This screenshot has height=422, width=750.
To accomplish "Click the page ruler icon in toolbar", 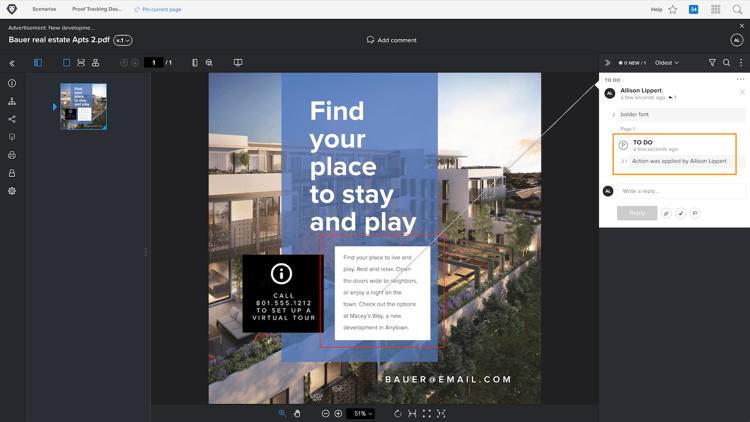I will point(195,63).
